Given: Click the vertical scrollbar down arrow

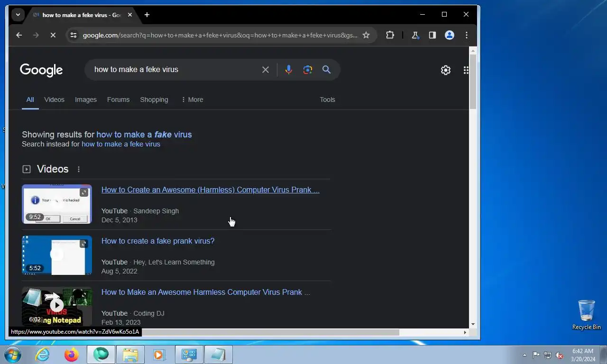Looking at the screenshot, I should coord(473,325).
